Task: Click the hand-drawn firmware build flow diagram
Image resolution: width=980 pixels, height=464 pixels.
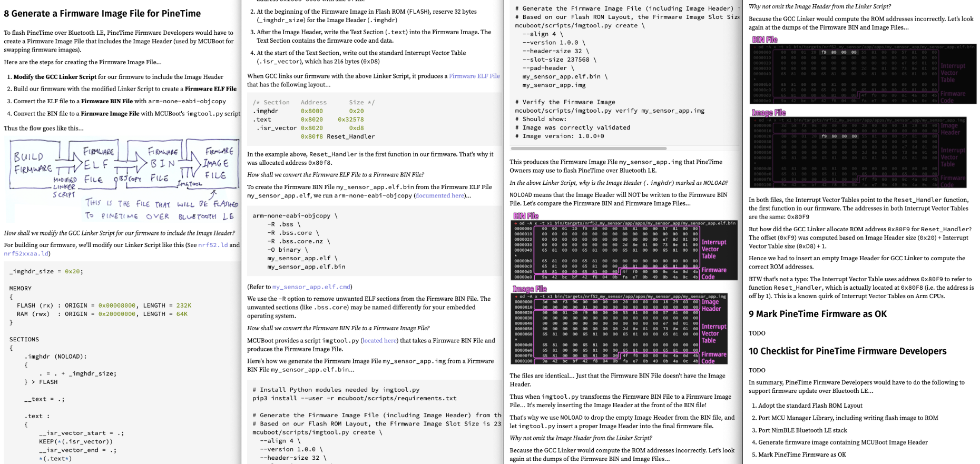Action: click(x=122, y=180)
